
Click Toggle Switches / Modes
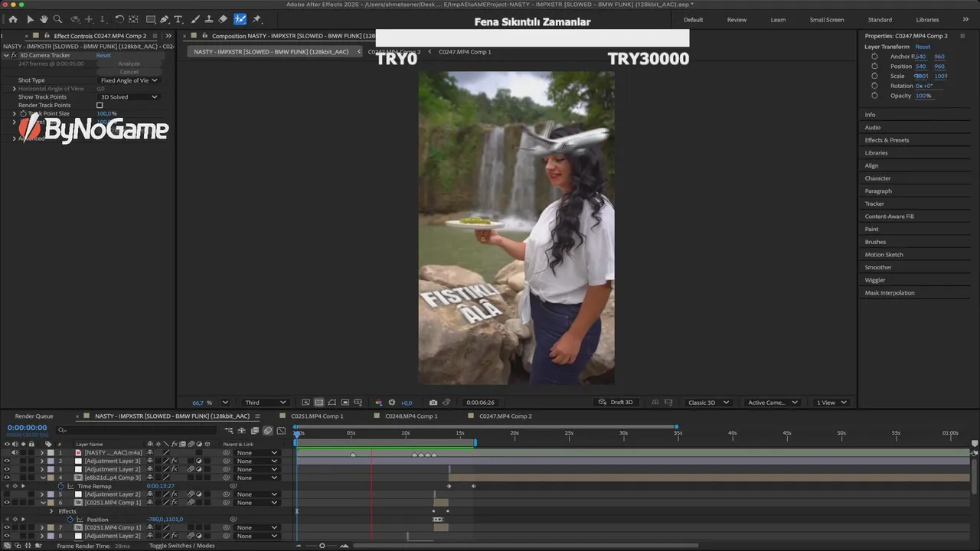click(181, 546)
